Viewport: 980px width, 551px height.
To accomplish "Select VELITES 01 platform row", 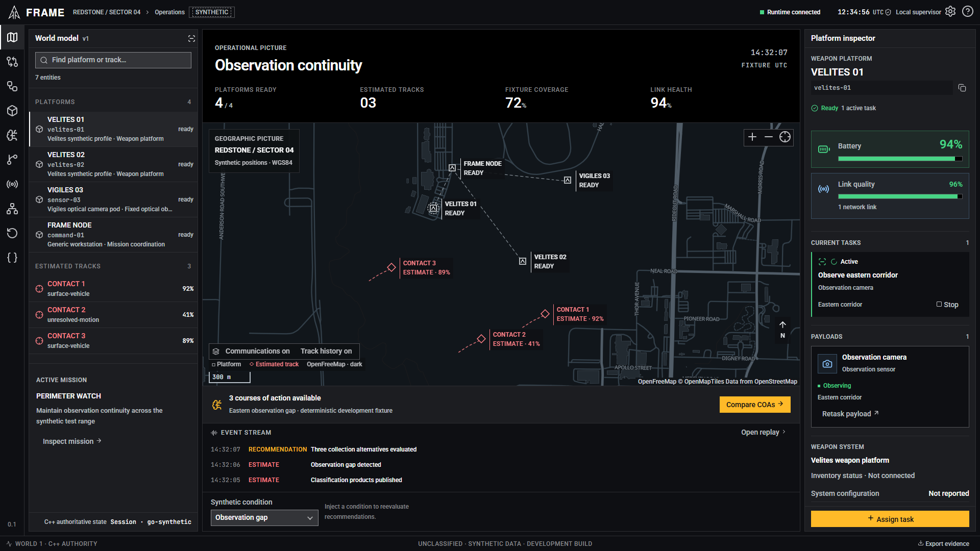I will [x=113, y=129].
